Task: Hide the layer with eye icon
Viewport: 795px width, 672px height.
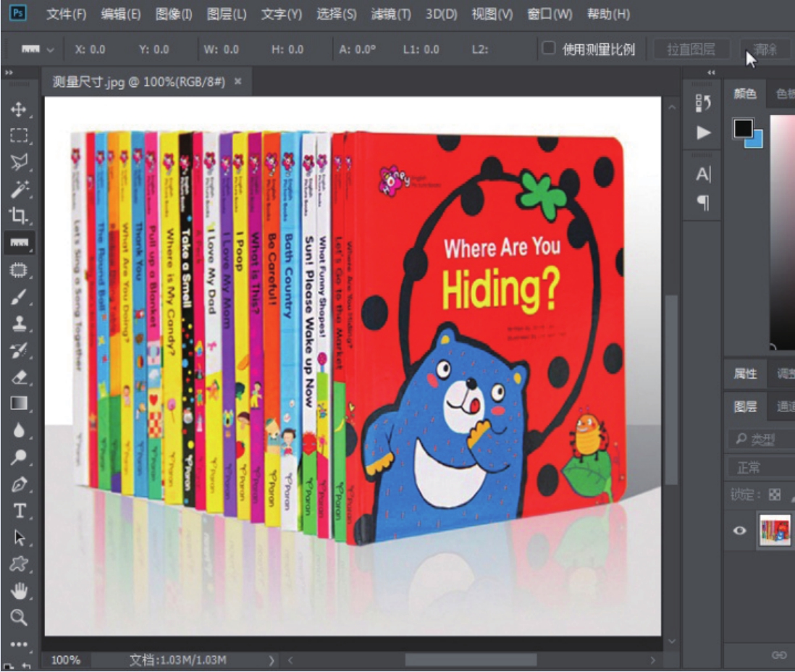Action: click(740, 531)
